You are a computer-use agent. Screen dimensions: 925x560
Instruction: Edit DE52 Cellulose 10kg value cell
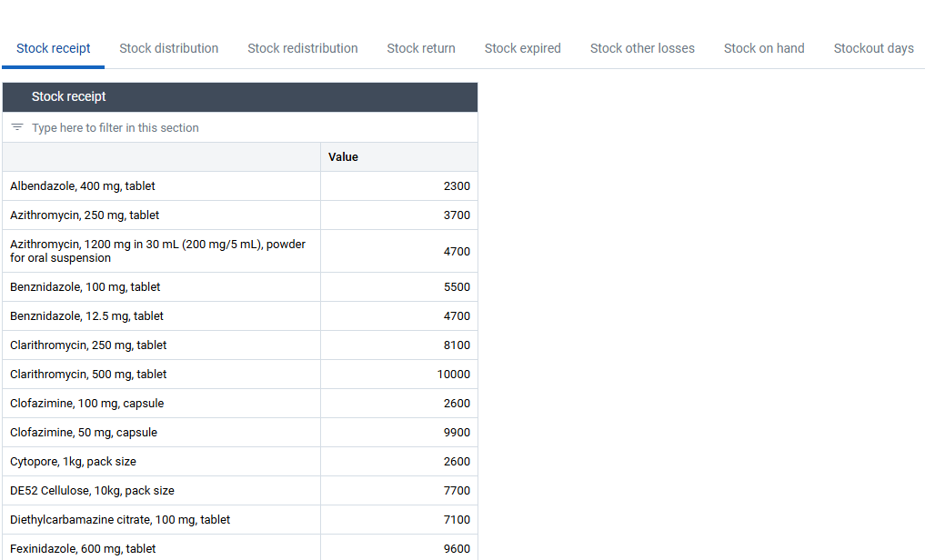[398, 490]
